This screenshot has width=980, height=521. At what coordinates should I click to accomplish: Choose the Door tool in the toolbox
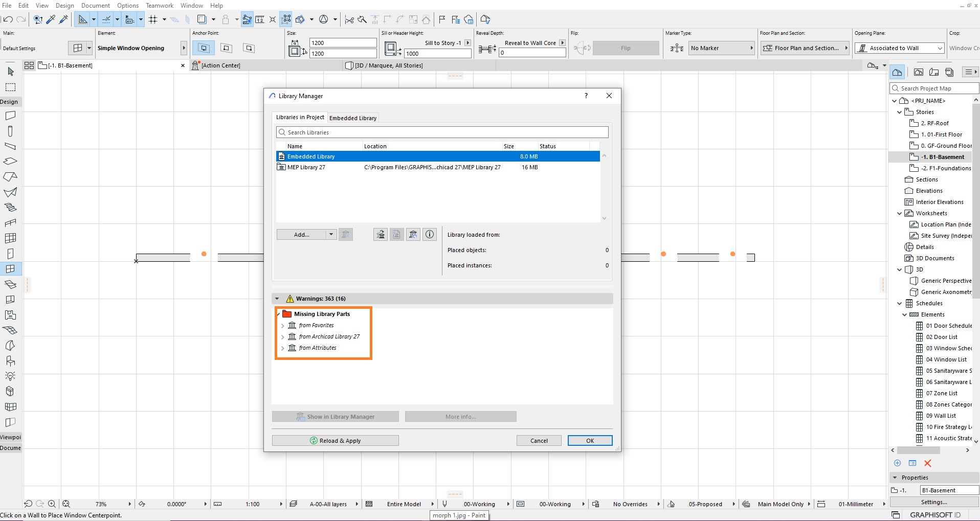[x=11, y=254]
